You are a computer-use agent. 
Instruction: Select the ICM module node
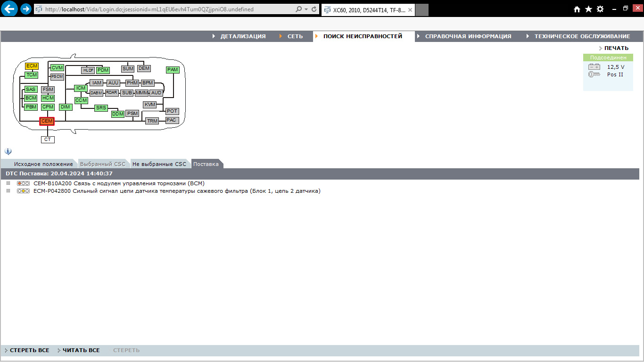click(x=81, y=88)
